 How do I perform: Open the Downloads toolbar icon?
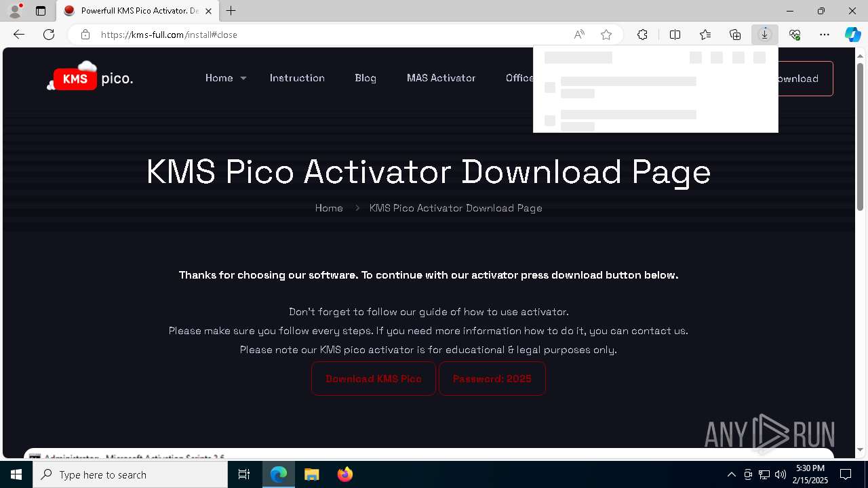(765, 35)
